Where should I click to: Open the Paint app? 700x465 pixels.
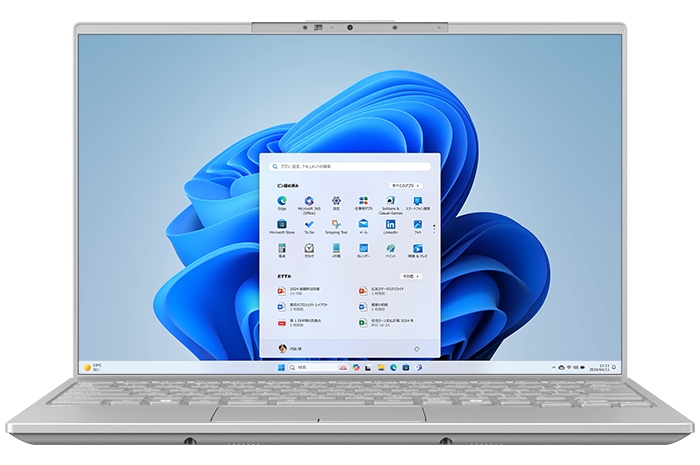pos(390,248)
